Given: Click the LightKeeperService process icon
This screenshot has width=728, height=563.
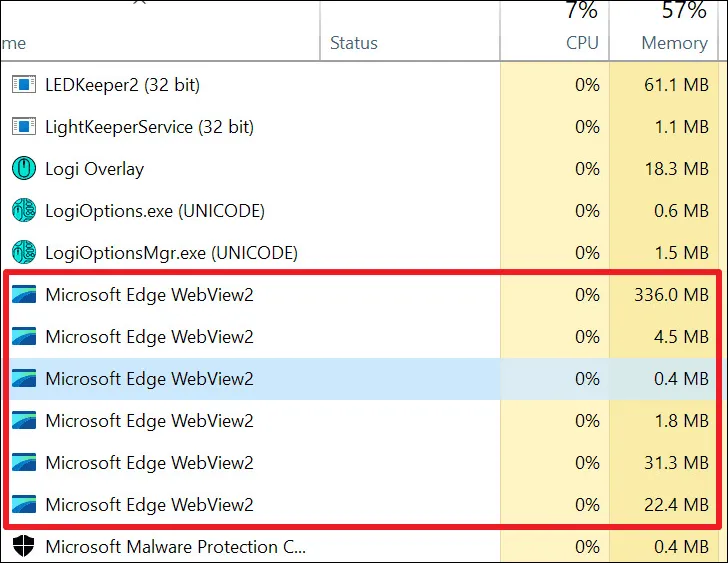Looking at the screenshot, I should (23, 127).
